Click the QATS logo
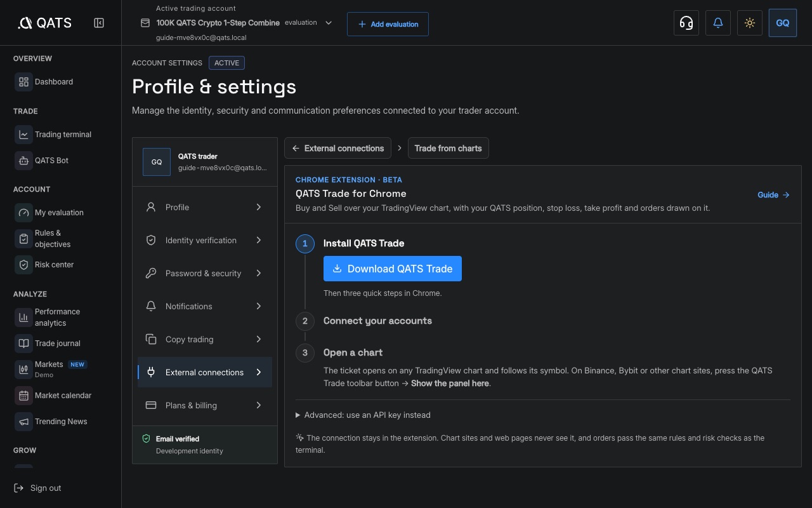 point(44,23)
